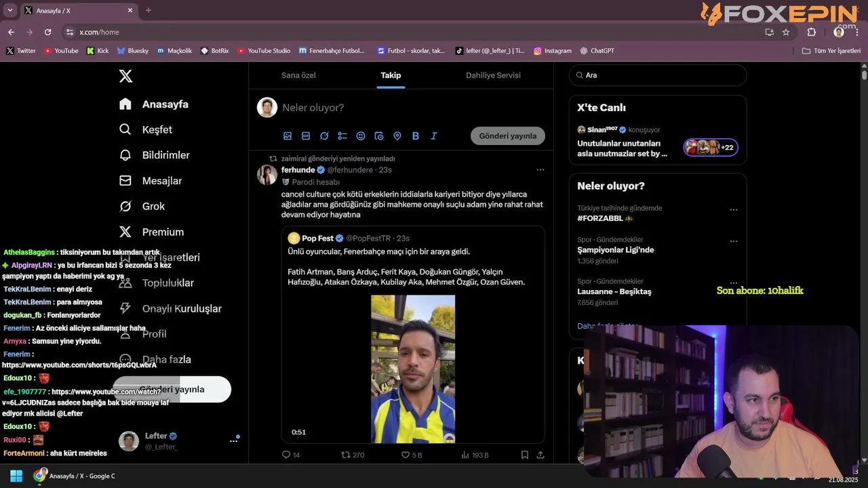The width and height of the screenshot is (868, 488).
Task: Open Mesajlar messages
Action: [151, 181]
